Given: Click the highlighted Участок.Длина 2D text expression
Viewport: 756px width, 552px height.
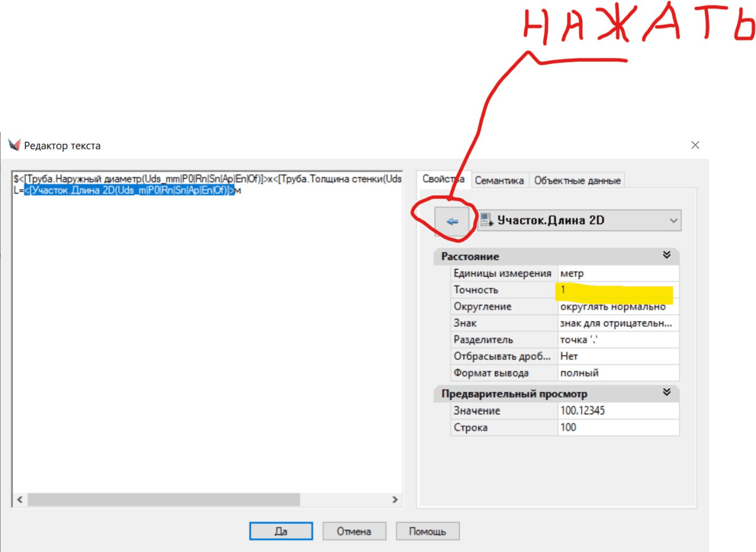Looking at the screenshot, I should [129, 190].
